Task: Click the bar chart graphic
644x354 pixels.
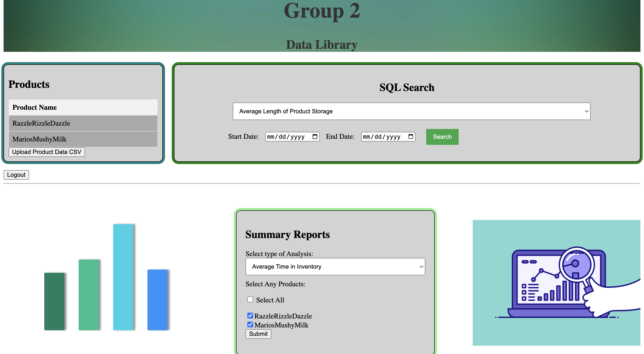Action: [106, 277]
